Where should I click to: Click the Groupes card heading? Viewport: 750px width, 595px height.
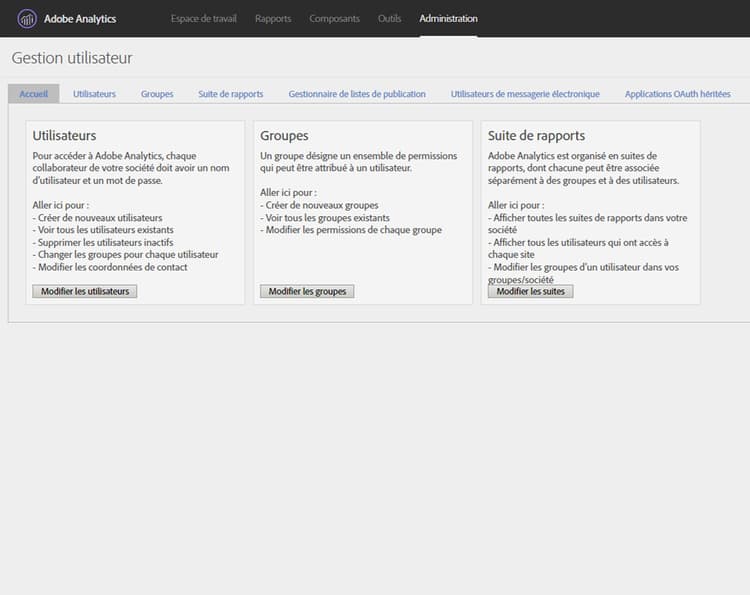[x=284, y=135]
